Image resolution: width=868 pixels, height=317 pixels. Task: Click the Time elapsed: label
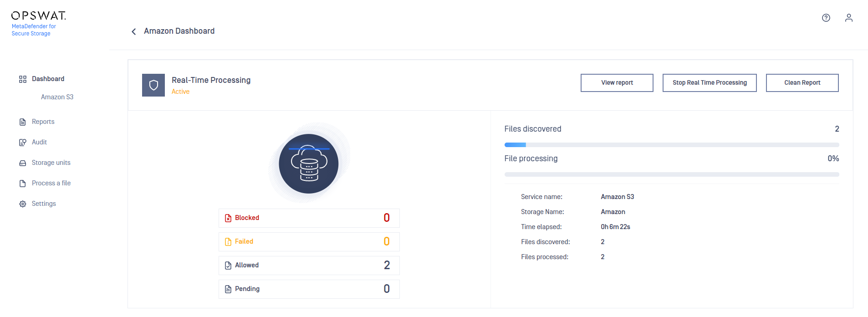coord(541,227)
